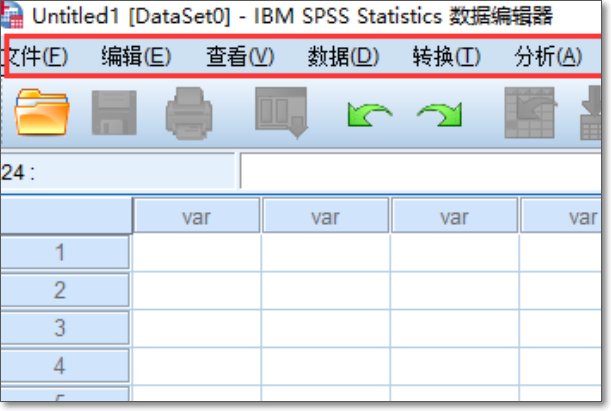Select row header 2
Image resolution: width=611 pixels, height=411 pixels.
tap(65, 290)
